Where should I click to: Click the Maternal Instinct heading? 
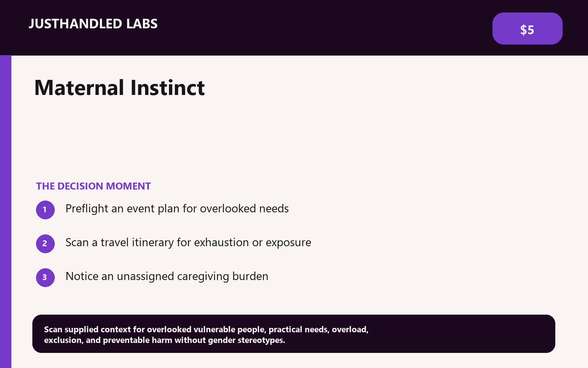coord(119,88)
